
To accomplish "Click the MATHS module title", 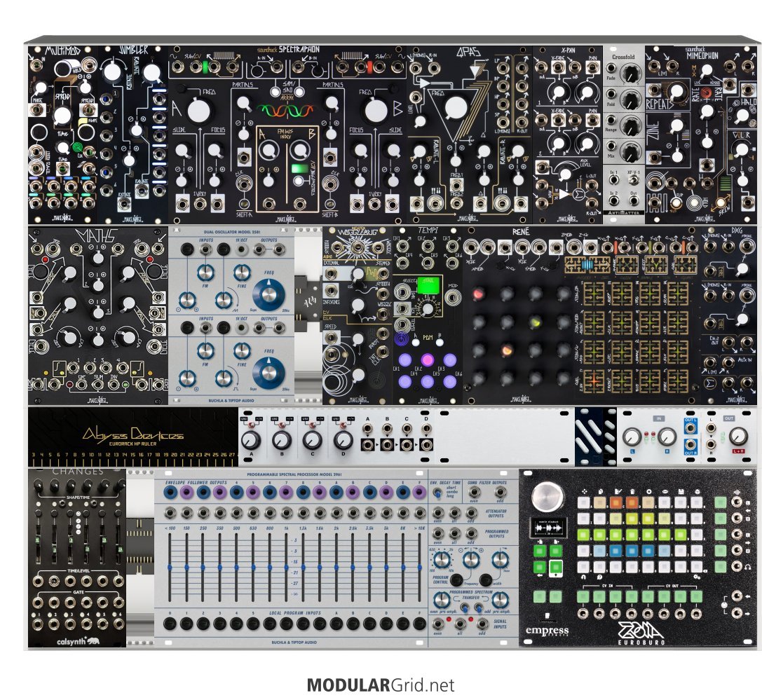I will tap(96, 235).
